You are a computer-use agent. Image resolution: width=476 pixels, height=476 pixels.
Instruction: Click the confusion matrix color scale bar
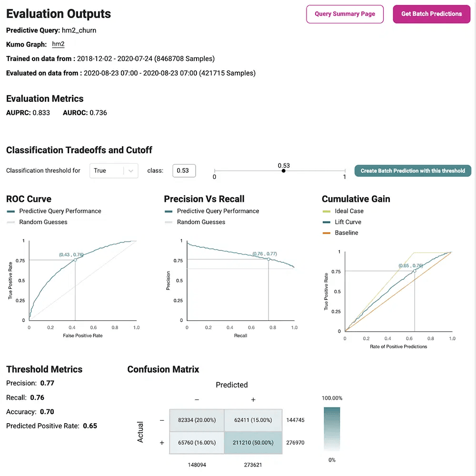(332, 428)
